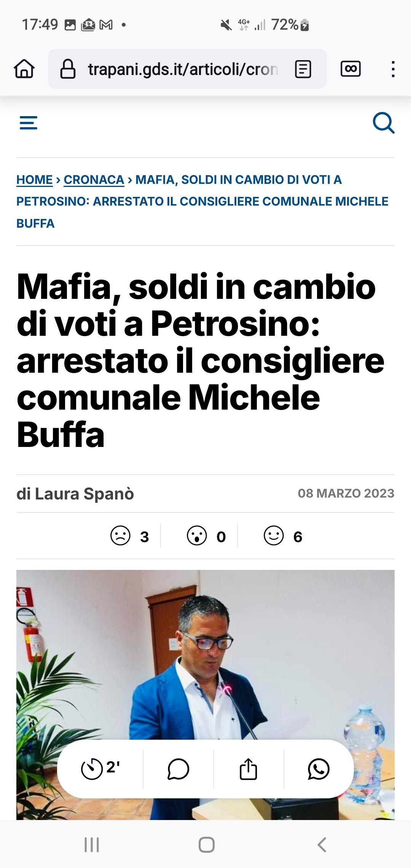The width and height of the screenshot is (411, 868).
Task: Open the comments speech bubble icon
Action: coord(178,769)
